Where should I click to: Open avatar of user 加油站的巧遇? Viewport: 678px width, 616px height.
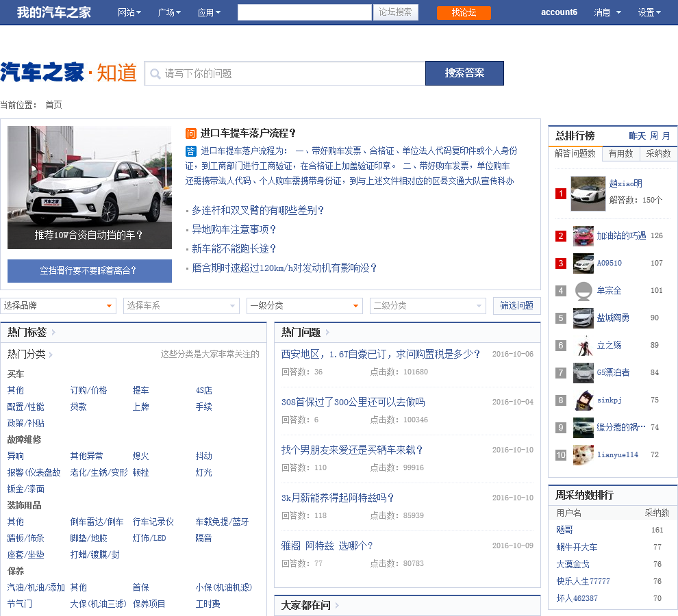coord(583,236)
